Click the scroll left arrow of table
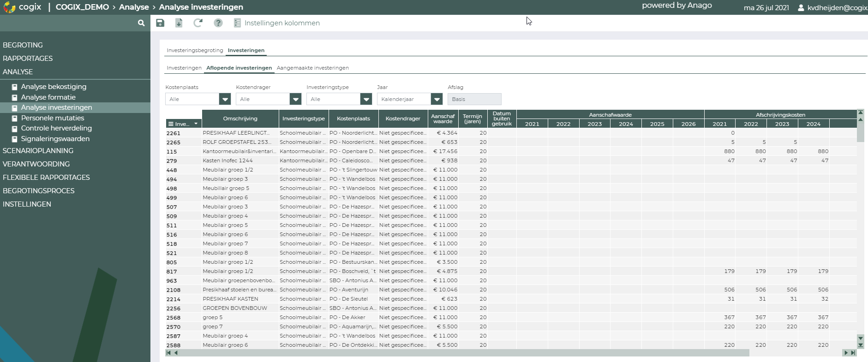 pos(176,353)
